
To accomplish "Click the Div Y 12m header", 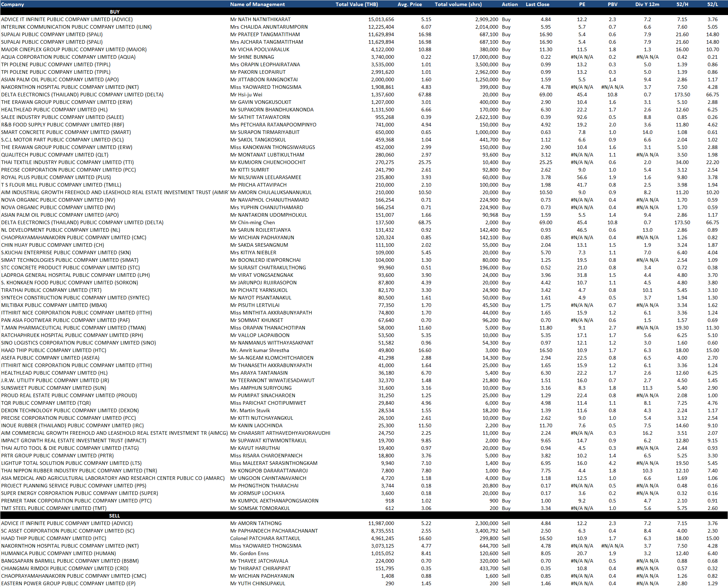I will [x=647, y=4].
